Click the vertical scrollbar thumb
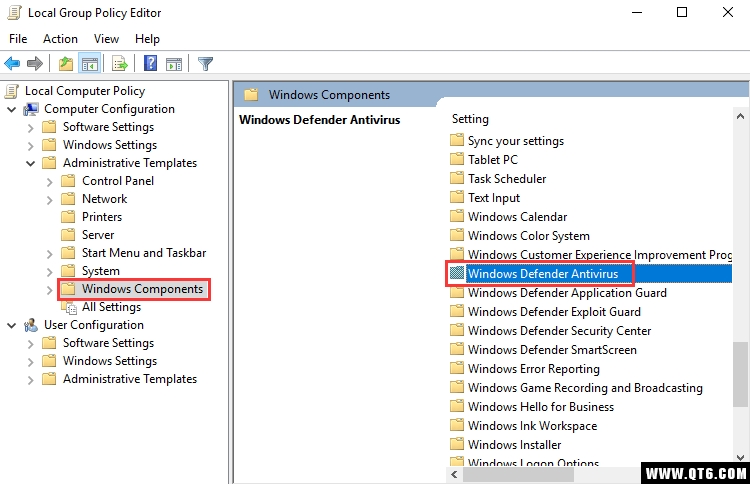Viewport: 750px width, 484px height. point(740,374)
